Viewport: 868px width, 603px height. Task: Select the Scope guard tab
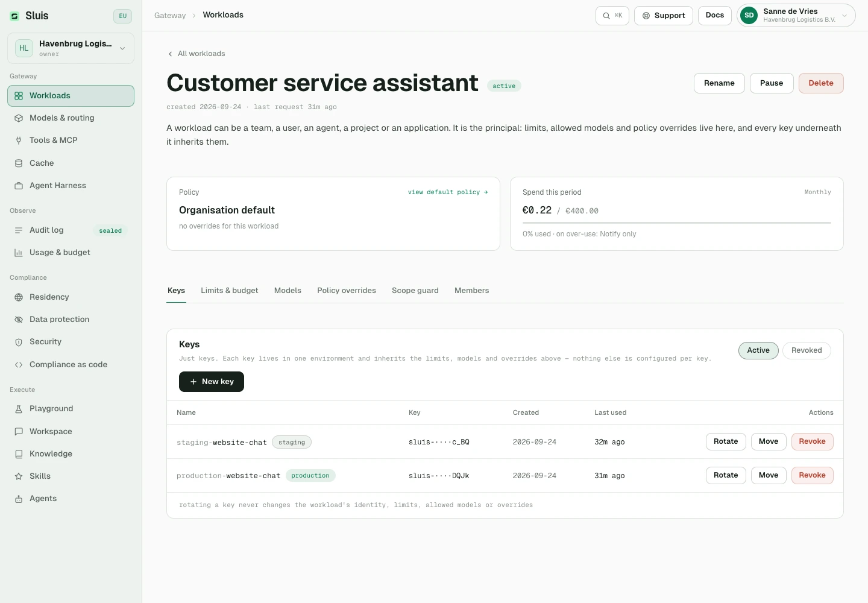pyautogui.click(x=415, y=291)
